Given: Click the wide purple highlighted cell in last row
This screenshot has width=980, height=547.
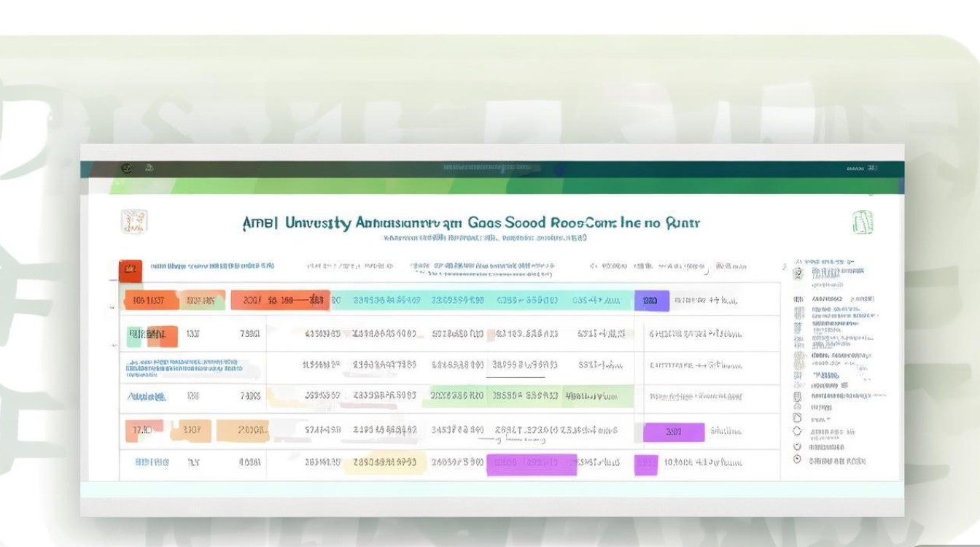Looking at the screenshot, I should coord(532,464).
